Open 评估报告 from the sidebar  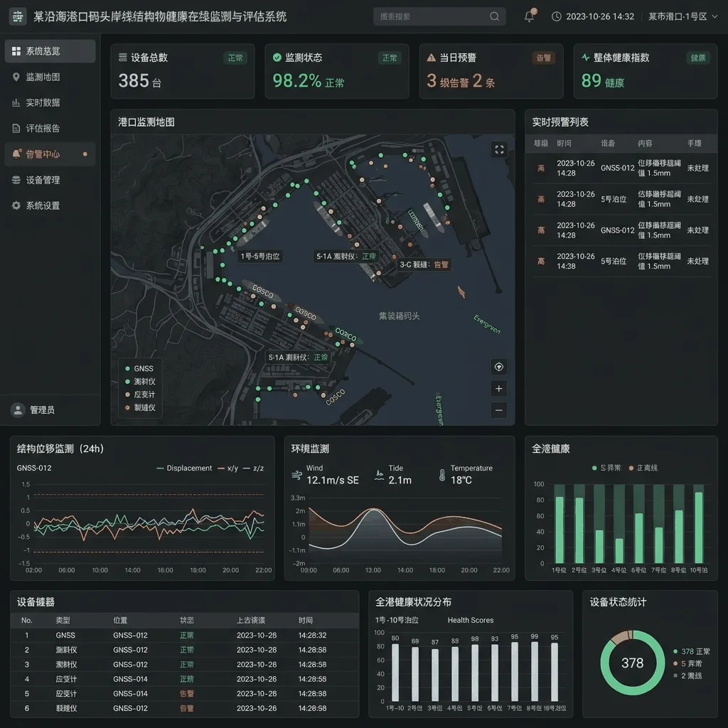(50, 128)
